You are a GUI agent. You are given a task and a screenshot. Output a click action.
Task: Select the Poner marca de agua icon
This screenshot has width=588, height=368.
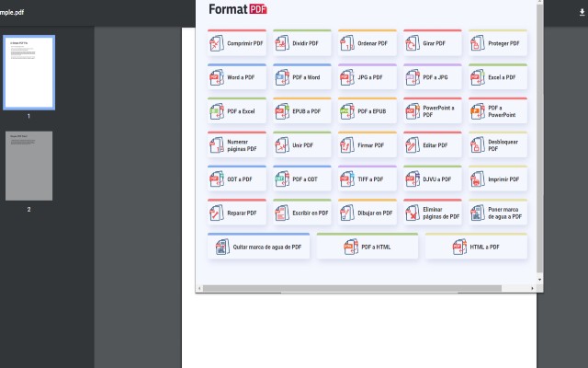click(x=478, y=213)
